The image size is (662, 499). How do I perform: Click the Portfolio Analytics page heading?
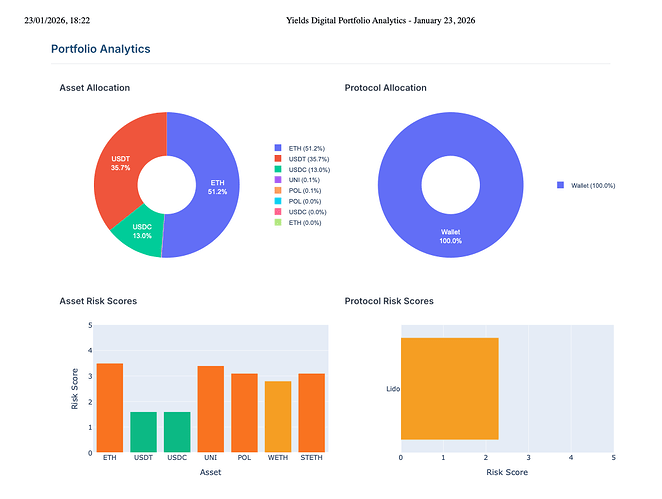tap(100, 49)
